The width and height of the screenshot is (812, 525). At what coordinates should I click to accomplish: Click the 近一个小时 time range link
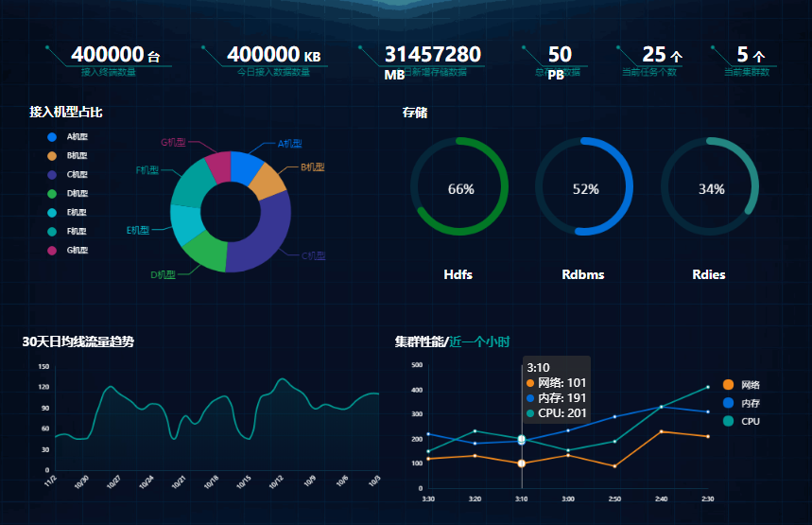[479, 341]
